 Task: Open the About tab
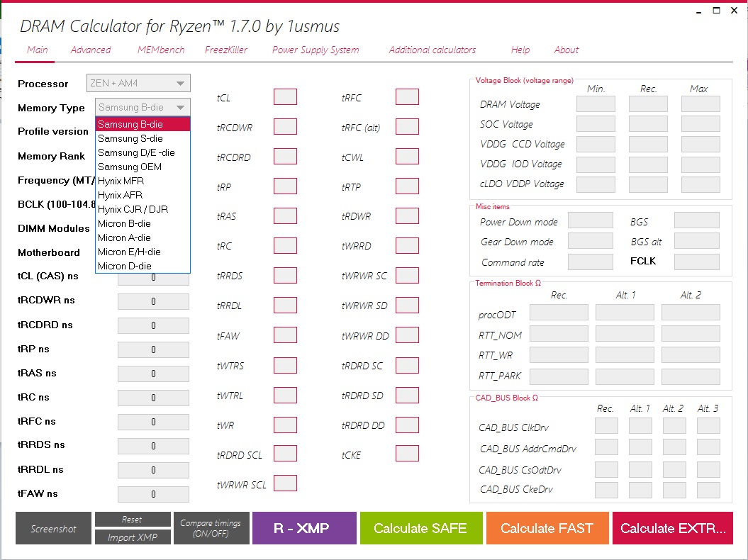[566, 50]
